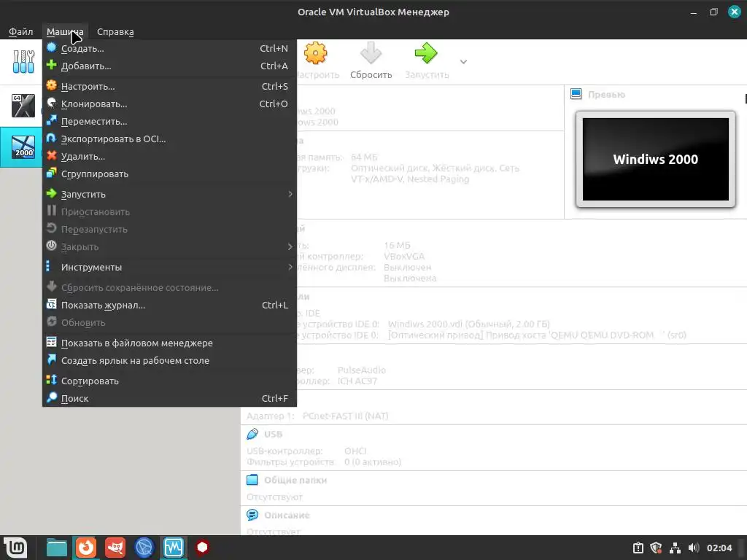Screen dimensions: 747x560
Task: Click the network tray icon
Action: point(675,548)
